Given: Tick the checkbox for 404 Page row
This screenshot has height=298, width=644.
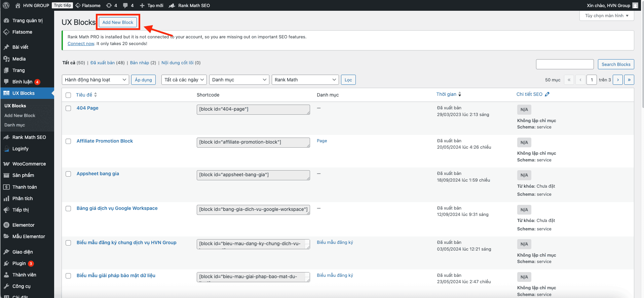Looking at the screenshot, I should pos(68,108).
